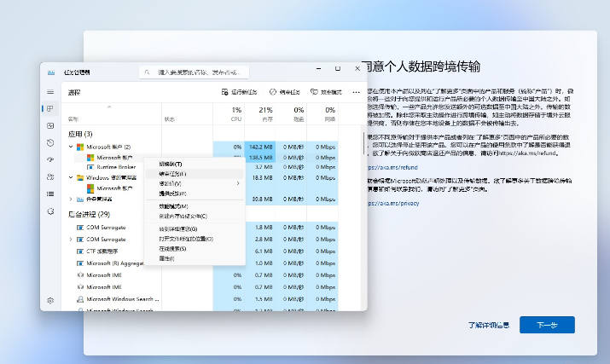Image resolution: width=610 pixels, height=364 pixels.
Task: Click 了解详细信息 link in consent window
Action: click(489, 325)
